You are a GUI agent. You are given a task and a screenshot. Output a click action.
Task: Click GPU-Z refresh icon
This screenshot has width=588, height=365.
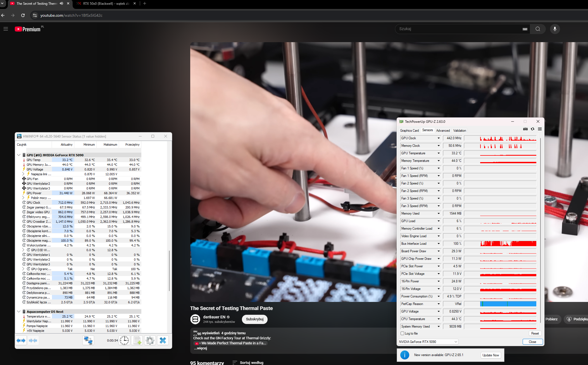pyautogui.click(x=533, y=129)
